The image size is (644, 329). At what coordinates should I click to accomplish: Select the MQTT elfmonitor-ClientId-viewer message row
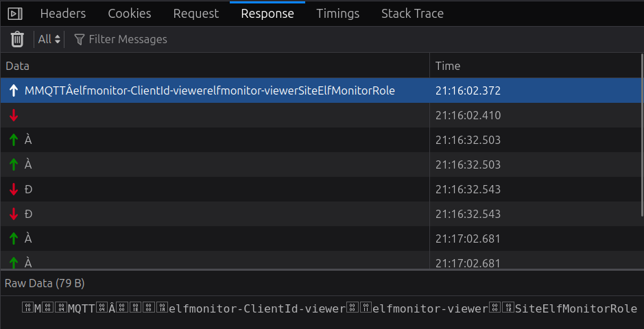pyautogui.click(x=210, y=90)
